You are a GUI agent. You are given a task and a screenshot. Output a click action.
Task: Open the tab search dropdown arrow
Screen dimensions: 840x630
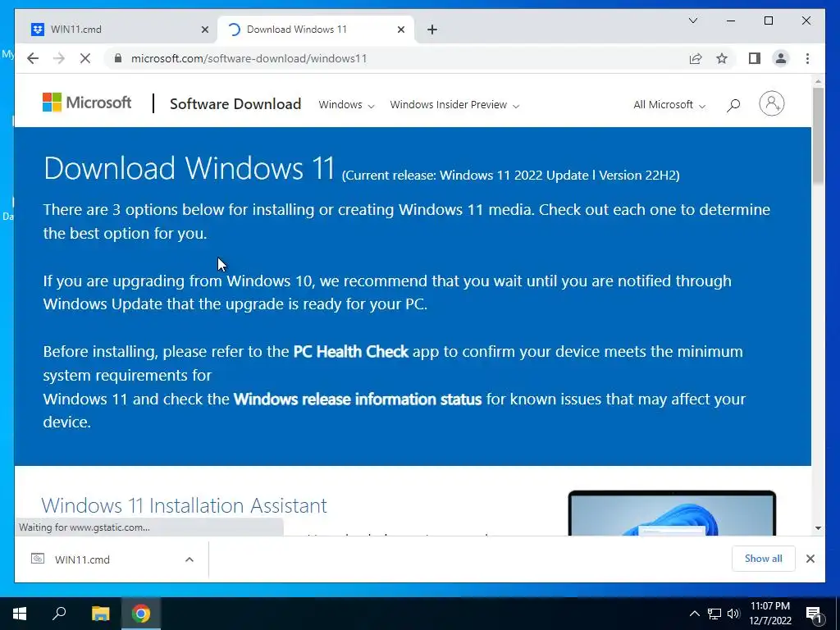[692, 21]
